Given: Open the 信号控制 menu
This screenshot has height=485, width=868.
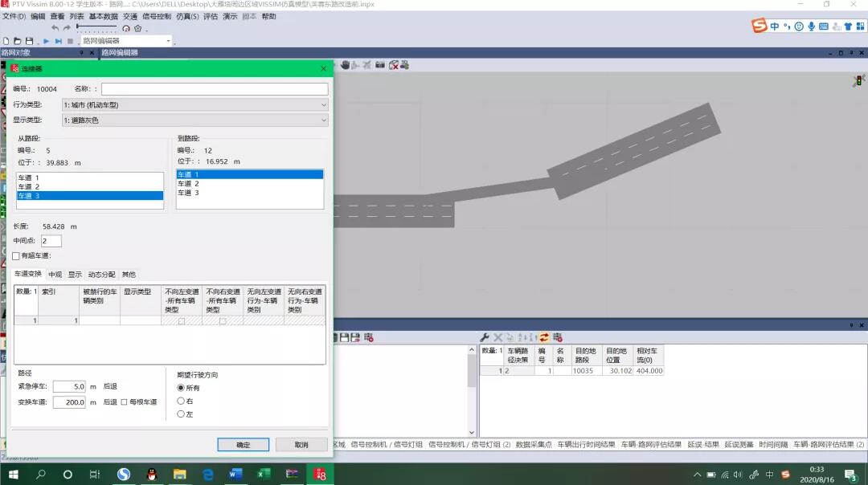Looking at the screenshot, I should (x=157, y=17).
